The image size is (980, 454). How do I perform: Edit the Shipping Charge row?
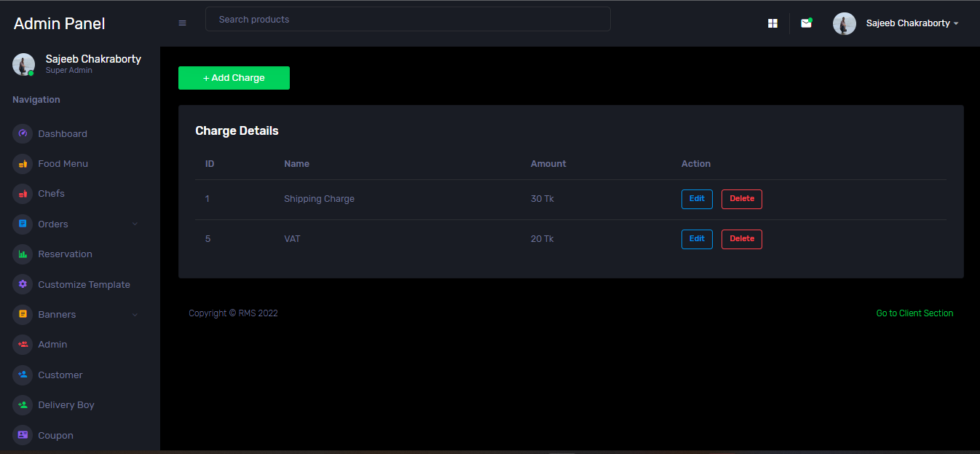coord(697,199)
